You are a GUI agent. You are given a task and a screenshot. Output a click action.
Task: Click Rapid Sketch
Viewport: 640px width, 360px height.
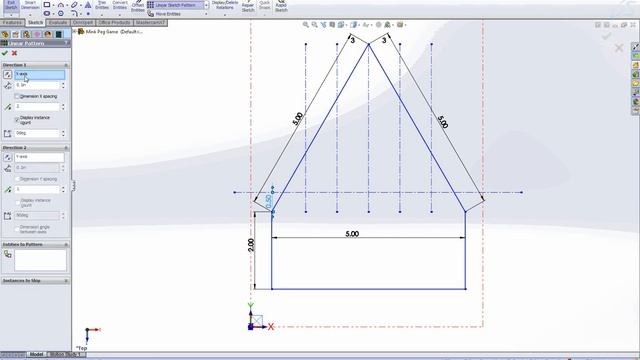(281, 6)
